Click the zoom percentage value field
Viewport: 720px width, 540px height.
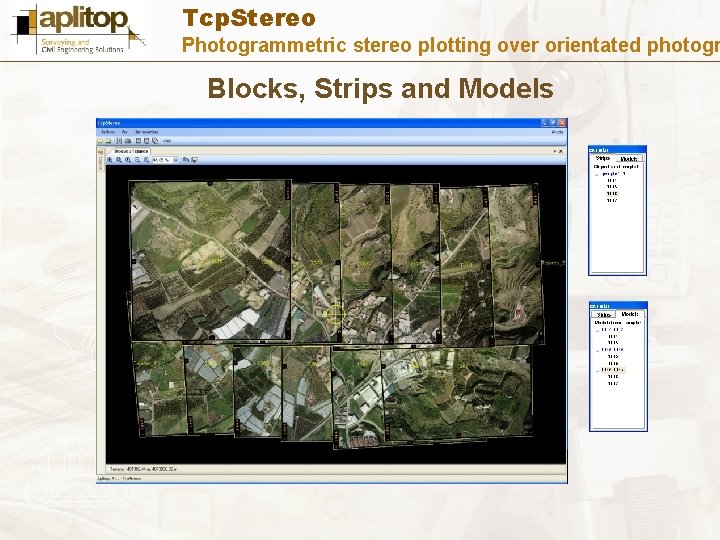point(162,160)
